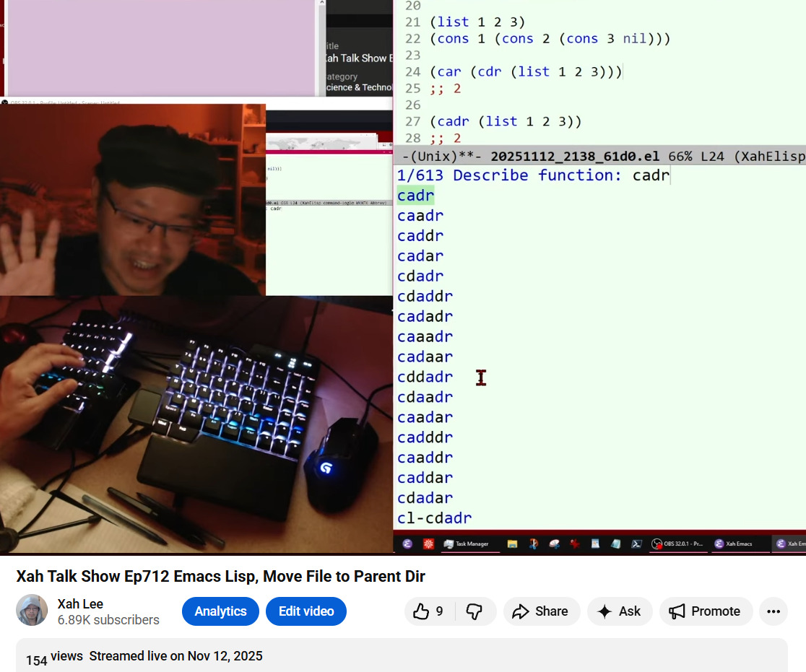This screenshot has width=806, height=672.
Task: Click Task Manager in the taskbar
Action: [x=467, y=544]
